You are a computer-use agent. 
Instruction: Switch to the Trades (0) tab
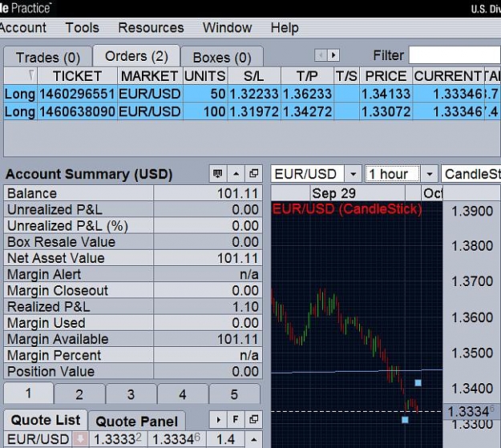pos(48,58)
